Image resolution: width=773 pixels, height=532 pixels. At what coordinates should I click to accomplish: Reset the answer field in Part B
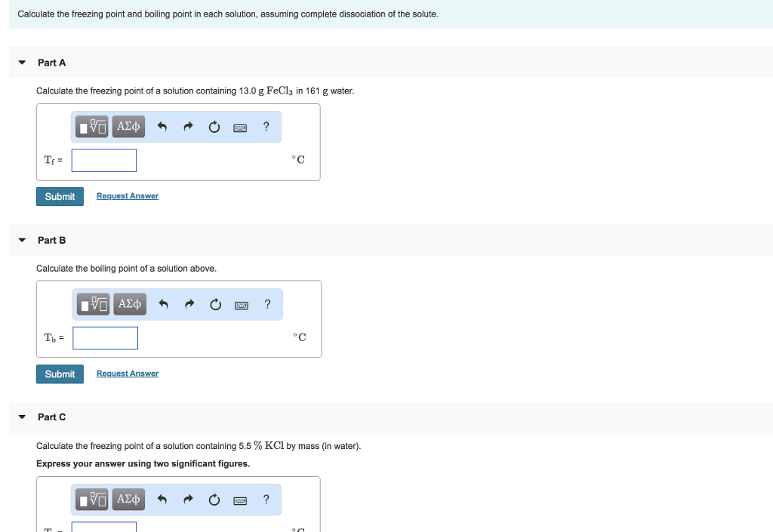click(x=215, y=303)
